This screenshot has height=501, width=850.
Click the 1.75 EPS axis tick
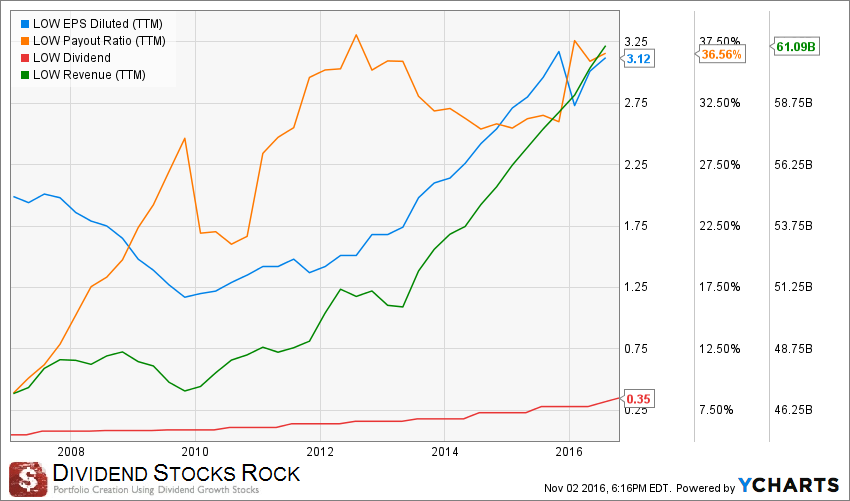point(636,226)
